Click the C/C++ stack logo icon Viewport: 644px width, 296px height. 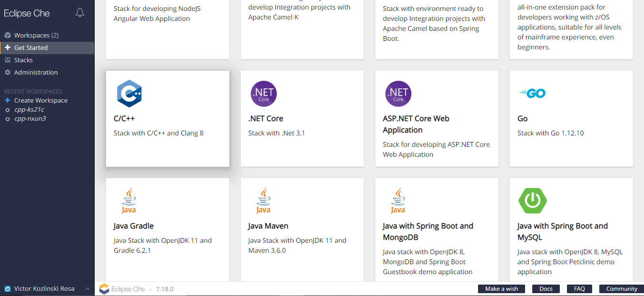point(129,94)
